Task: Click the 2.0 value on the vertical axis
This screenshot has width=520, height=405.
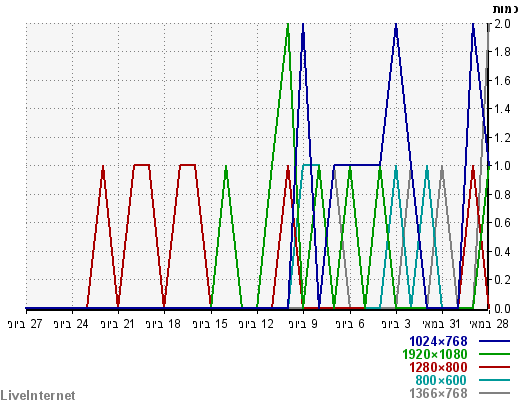Action: 502,24
